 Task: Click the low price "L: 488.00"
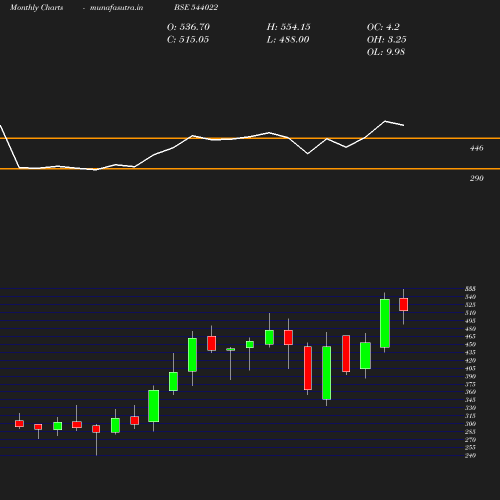point(288,39)
